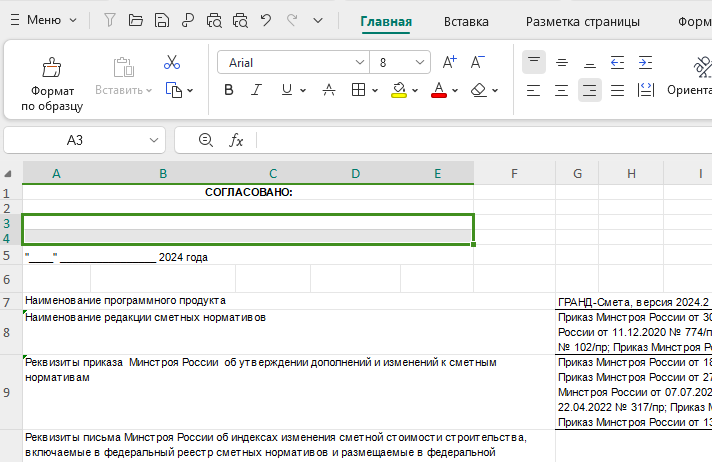Align text left
Image resolution: width=712 pixels, height=462 pixels.
534,90
